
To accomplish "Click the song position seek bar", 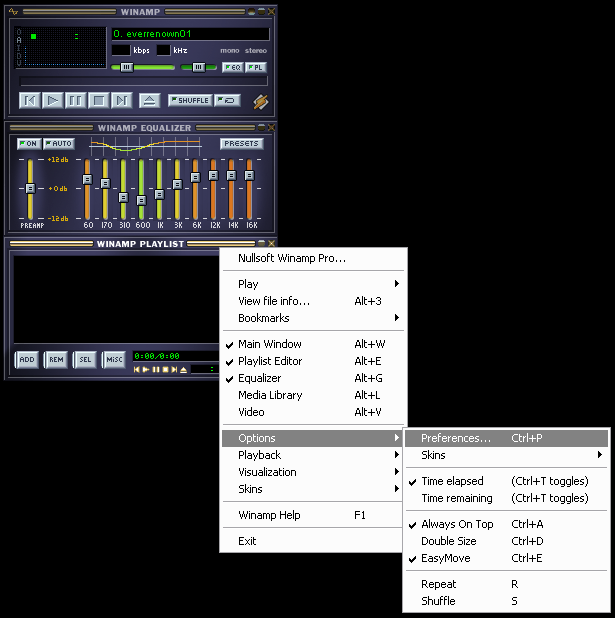I will click(x=144, y=81).
